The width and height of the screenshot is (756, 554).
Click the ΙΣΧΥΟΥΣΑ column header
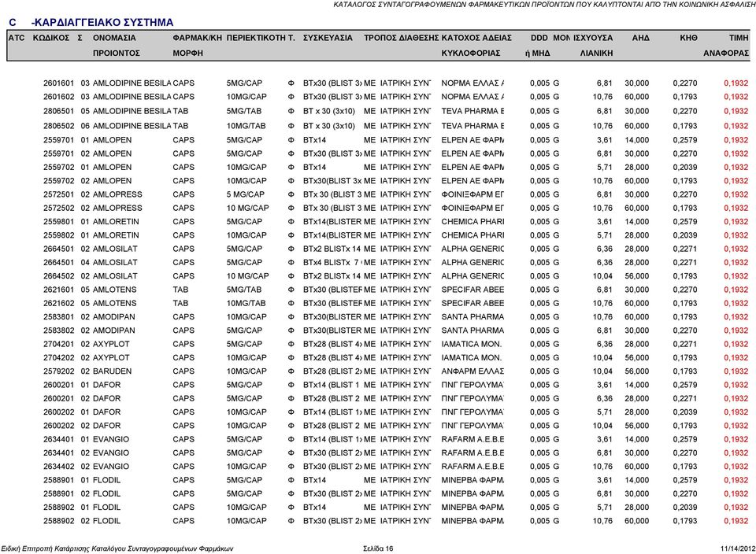pyautogui.click(x=593, y=38)
